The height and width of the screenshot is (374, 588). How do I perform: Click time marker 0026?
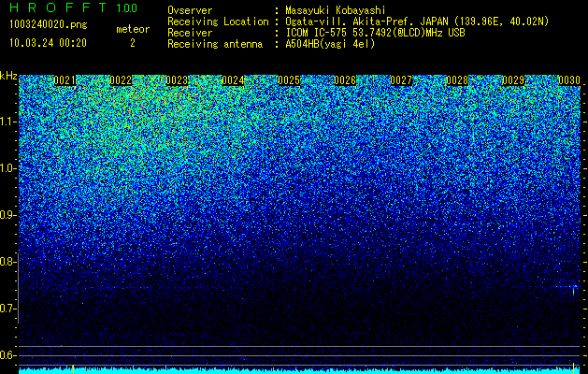point(345,80)
